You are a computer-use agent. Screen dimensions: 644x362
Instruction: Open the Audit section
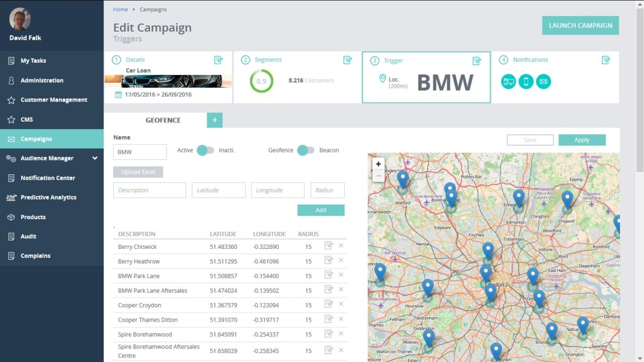pos(52,236)
